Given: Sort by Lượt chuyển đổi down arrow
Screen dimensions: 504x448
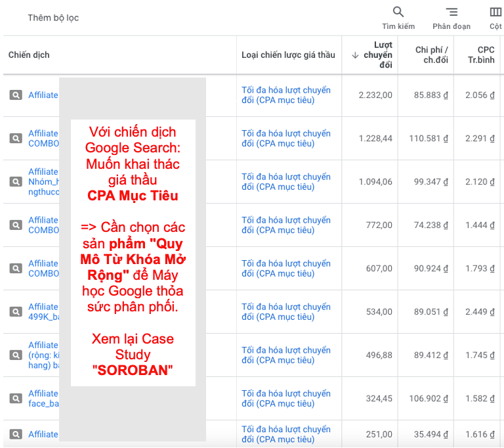Looking at the screenshot, I should [x=355, y=55].
